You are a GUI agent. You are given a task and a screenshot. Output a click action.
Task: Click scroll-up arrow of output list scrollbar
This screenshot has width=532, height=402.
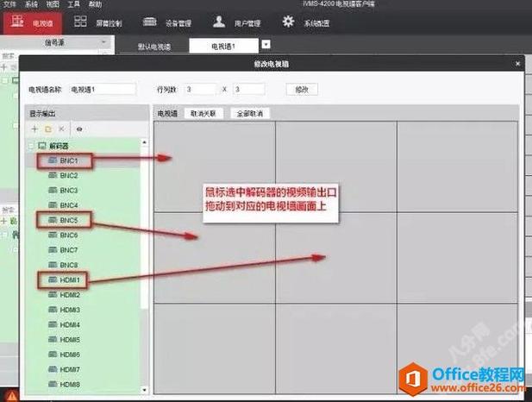tap(145, 142)
